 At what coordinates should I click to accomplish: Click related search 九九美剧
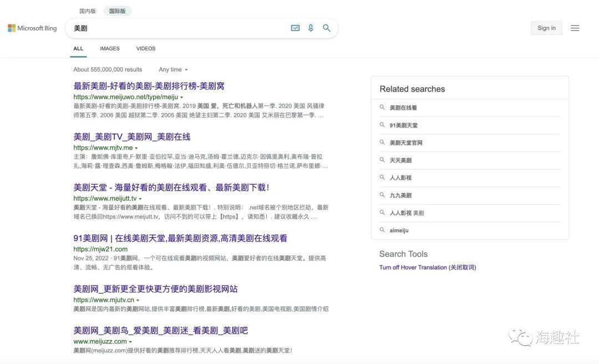tap(400, 196)
